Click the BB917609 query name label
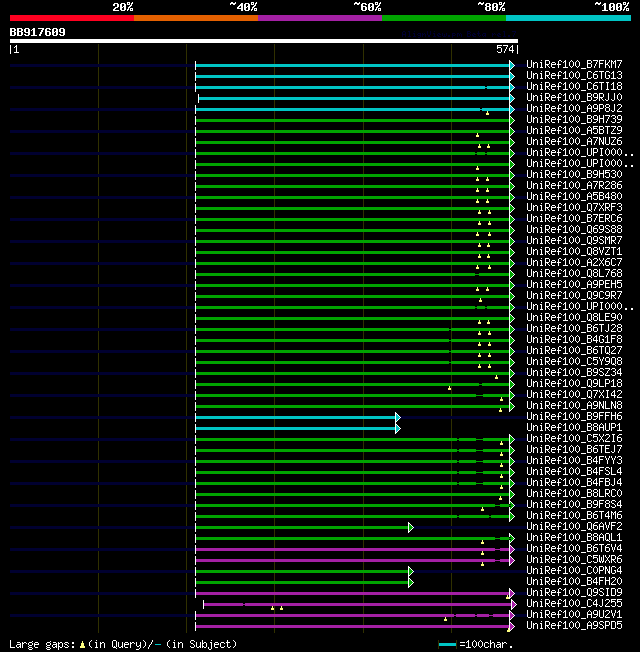This screenshot has height=652, width=640. 37,32
